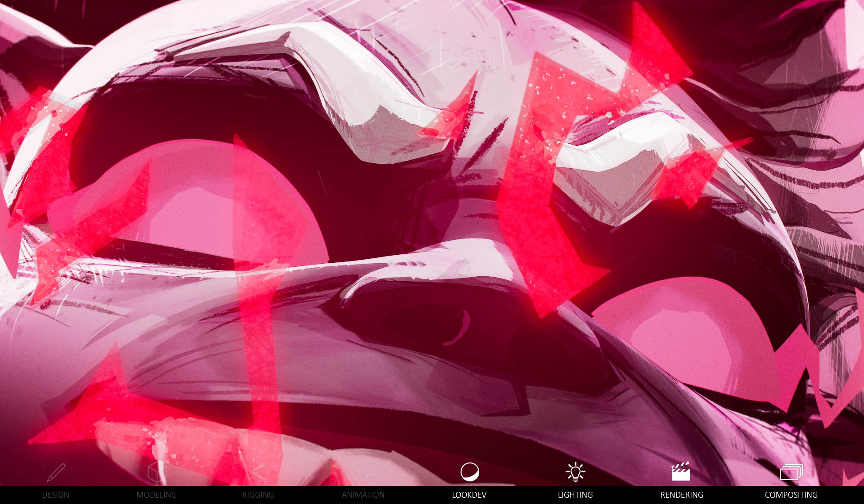Go to the RIGGING label
Image resolution: width=864 pixels, height=504 pixels.
(258, 495)
